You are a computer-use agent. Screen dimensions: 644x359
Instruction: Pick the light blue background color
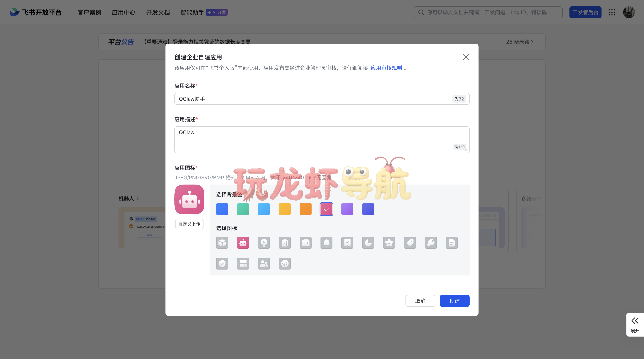click(264, 209)
